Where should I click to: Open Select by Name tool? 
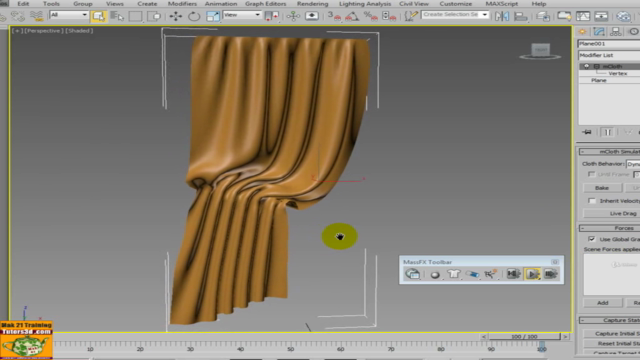click(x=117, y=16)
